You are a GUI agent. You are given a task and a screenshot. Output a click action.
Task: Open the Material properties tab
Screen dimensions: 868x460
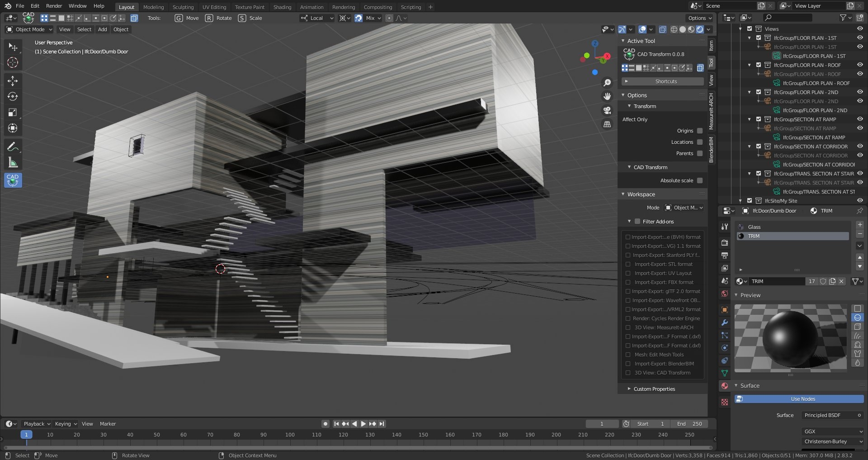pos(725,385)
